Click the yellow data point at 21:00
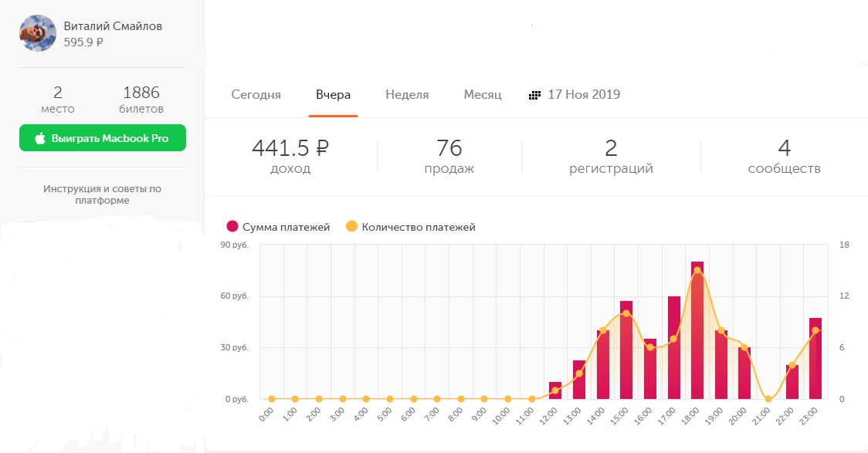This screenshot has height=453, width=868. [768, 399]
